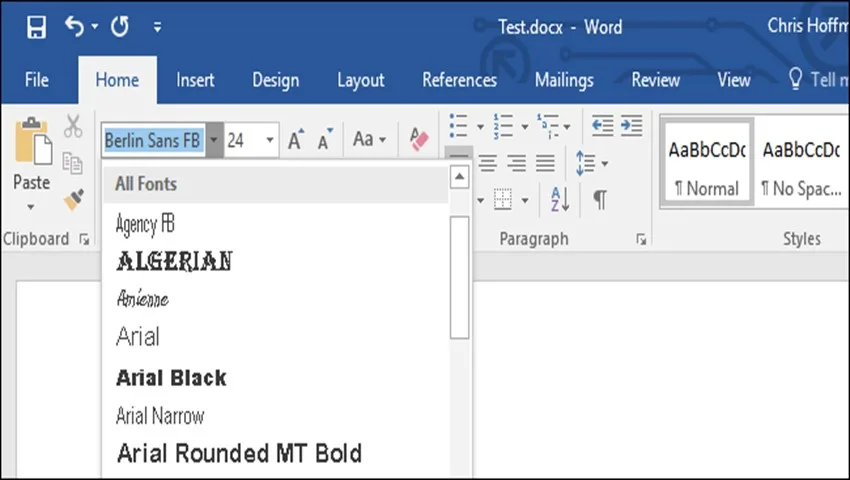850x480 pixels.
Task: Click the Undo arrow icon
Action: click(74, 26)
